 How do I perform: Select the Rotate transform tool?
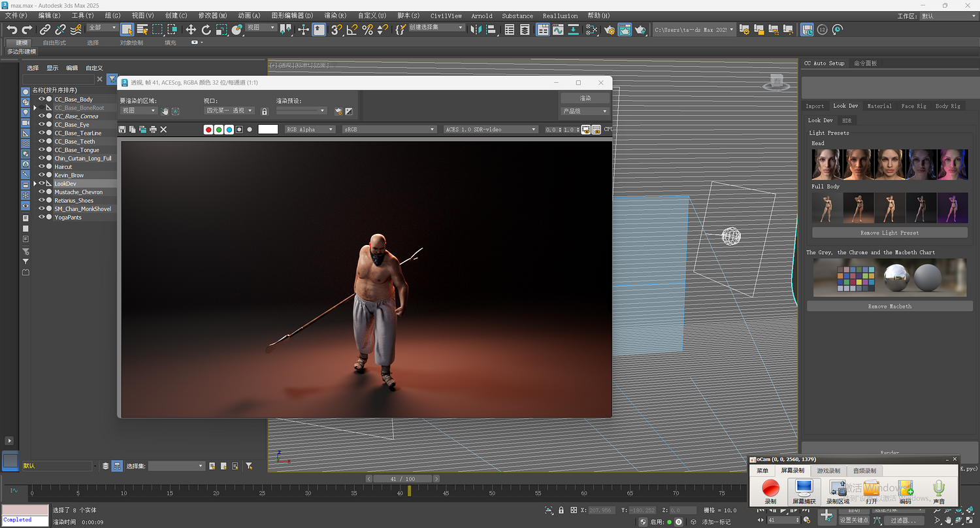click(x=206, y=29)
